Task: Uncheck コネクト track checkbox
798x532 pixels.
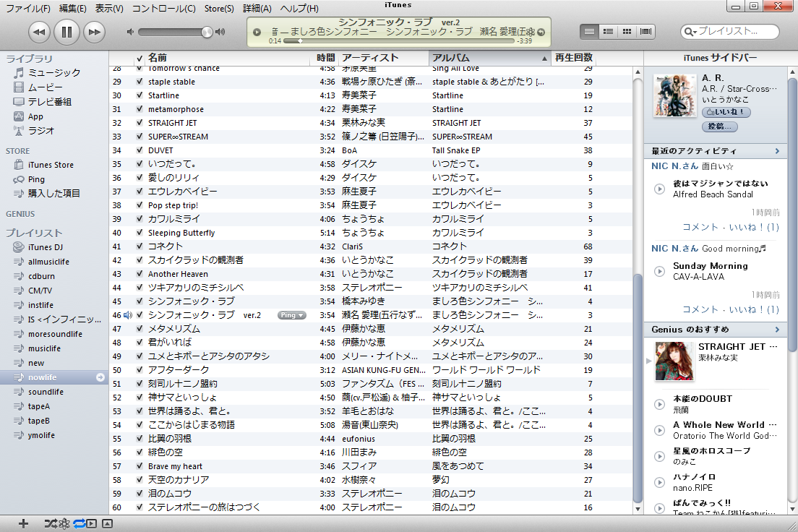Action: pyautogui.click(x=140, y=246)
